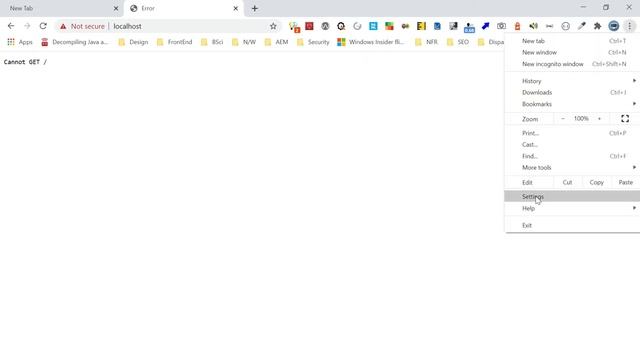Click the forward navigation arrow
Image resolution: width=640 pixels, height=360 pixels.
click(x=27, y=26)
